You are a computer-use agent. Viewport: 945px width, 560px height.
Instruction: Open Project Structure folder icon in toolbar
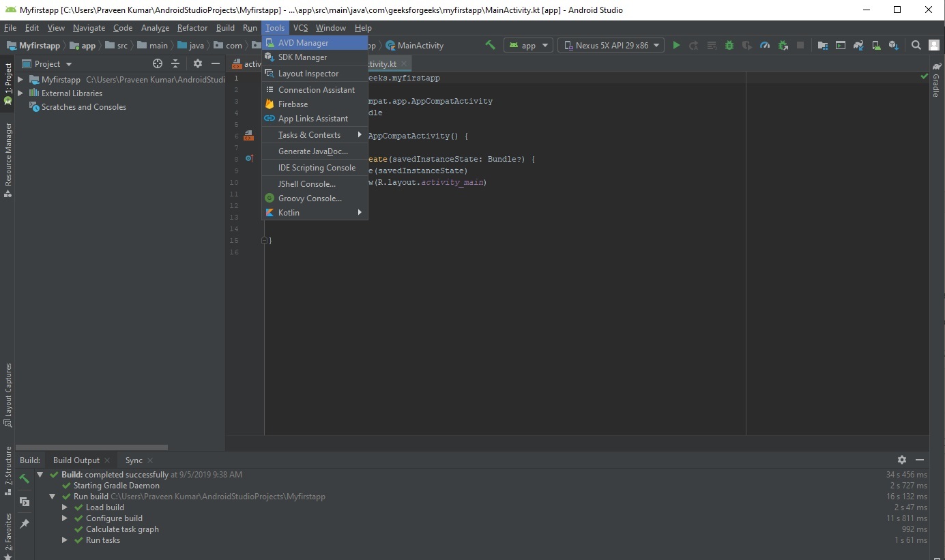pos(823,46)
